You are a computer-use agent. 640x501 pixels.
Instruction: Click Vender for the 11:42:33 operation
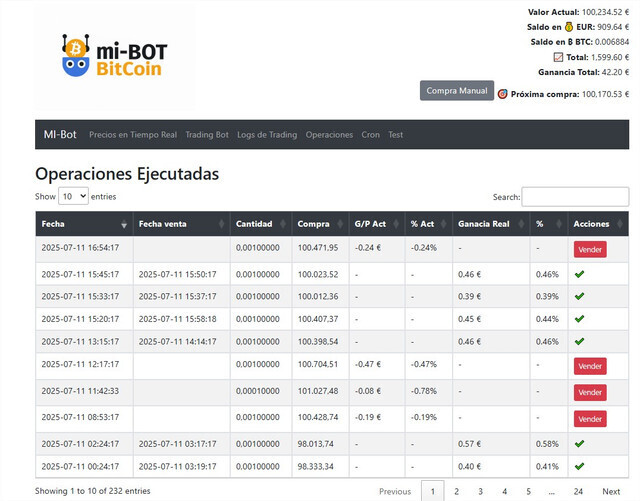click(x=590, y=392)
